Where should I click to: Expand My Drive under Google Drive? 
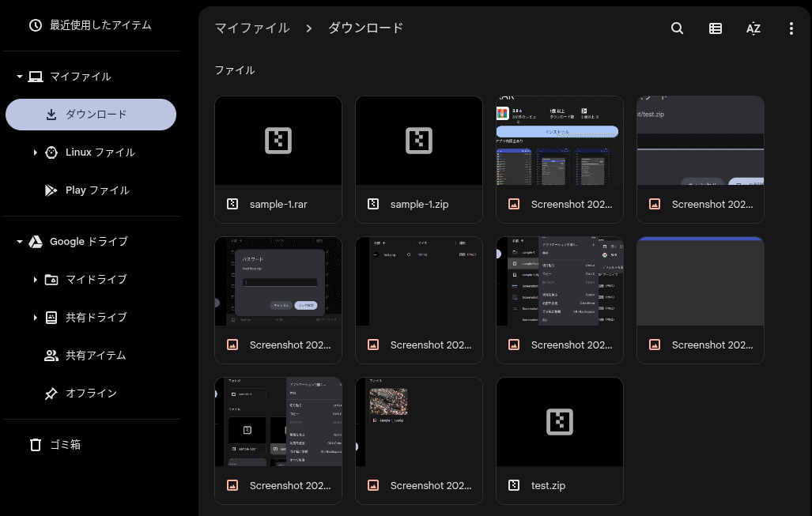(35, 279)
